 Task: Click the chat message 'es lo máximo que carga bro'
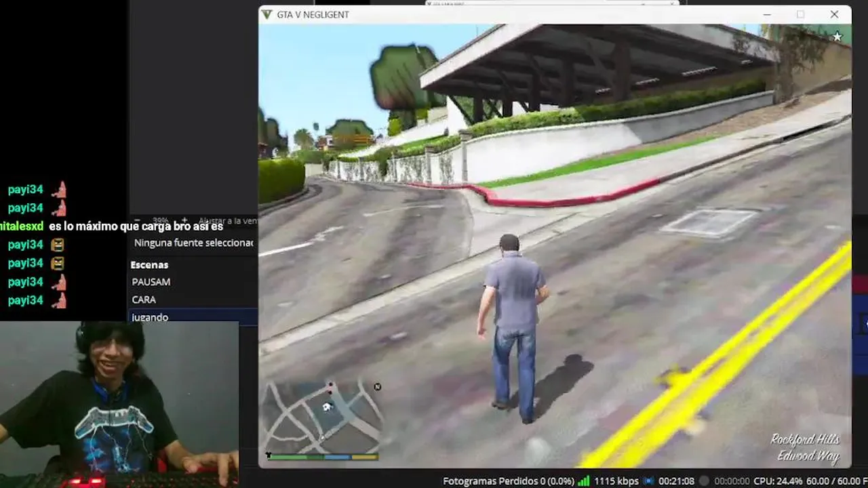122,226
